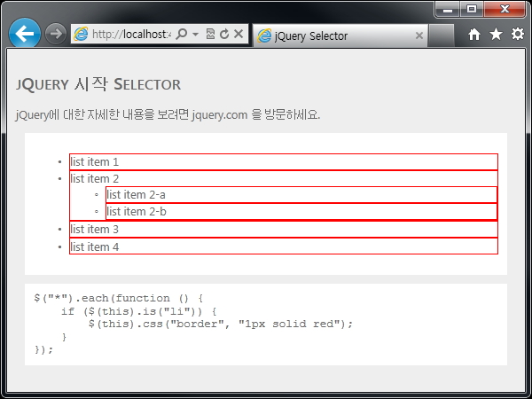Click the code line '$("*").each(function () {'
The image size is (532, 399).
point(119,298)
